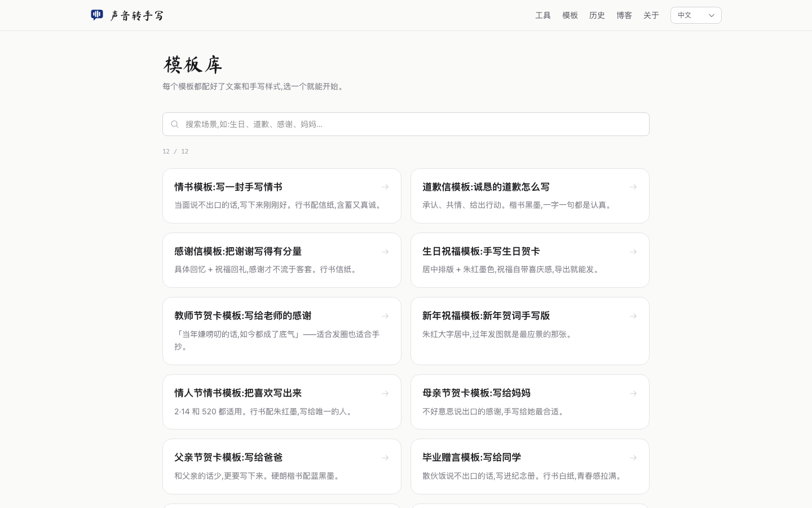Click arrow icon on 毕业赠言模板 card
This screenshot has height=508, width=812.
point(633,458)
